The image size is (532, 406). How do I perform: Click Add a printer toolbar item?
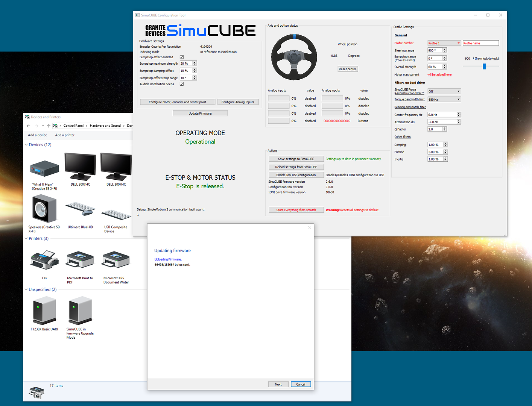pyautogui.click(x=65, y=135)
